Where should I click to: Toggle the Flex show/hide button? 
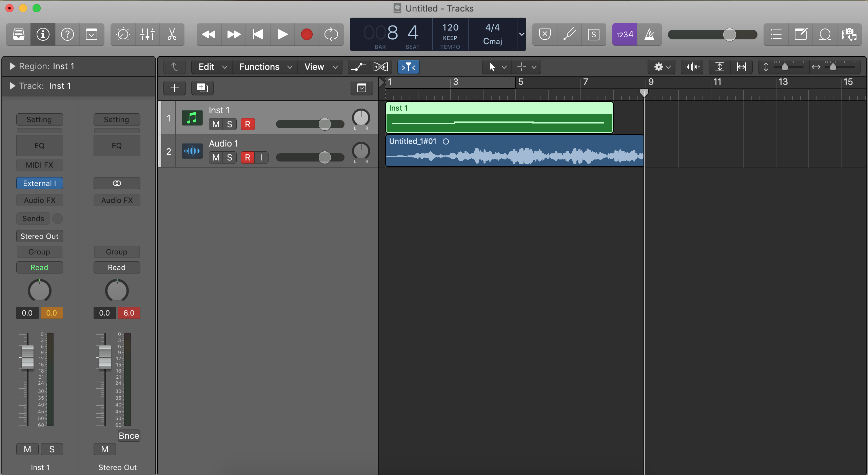[381, 67]
